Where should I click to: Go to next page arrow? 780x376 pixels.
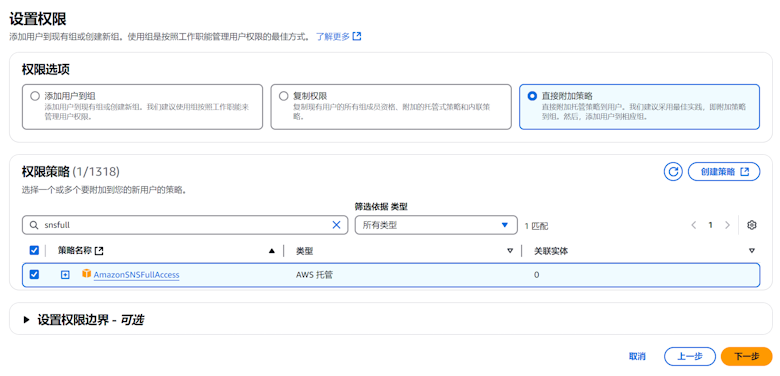727,225
